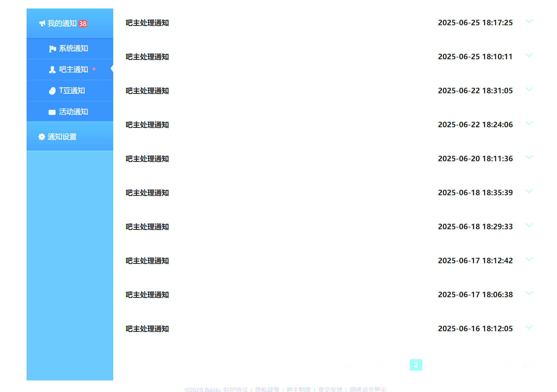Click the user icon beside 吧主通知
Screen dimensions: 557x392
point(52,70)
